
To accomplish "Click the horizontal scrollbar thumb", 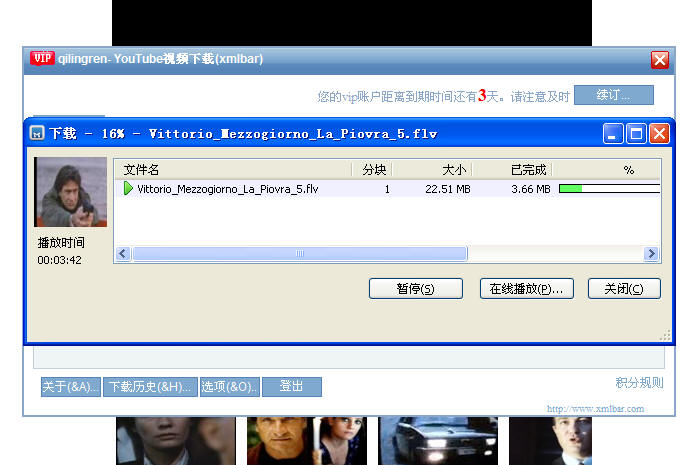I will [x=300, y=253].
